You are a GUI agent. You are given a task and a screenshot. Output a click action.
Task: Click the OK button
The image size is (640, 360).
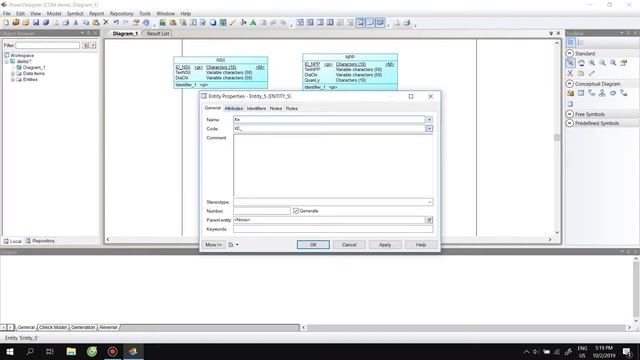click(x=313, y=245)
